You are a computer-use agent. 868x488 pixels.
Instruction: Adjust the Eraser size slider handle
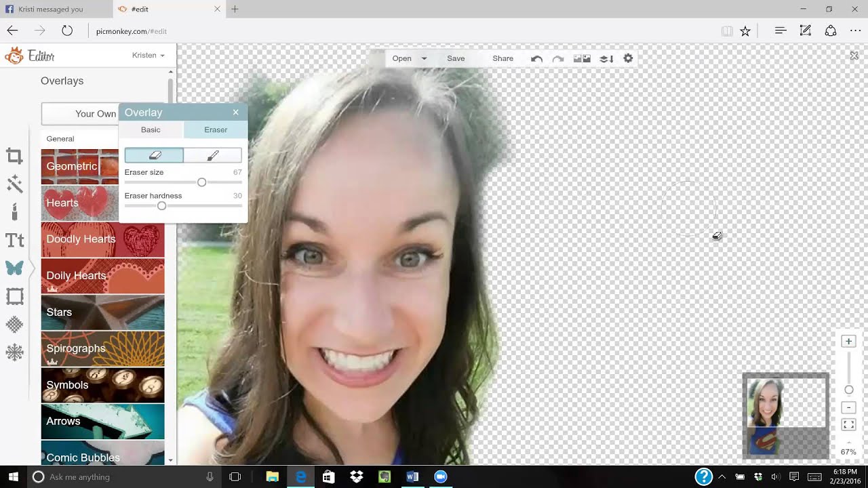pyautogui.click(x=201, y=182)
